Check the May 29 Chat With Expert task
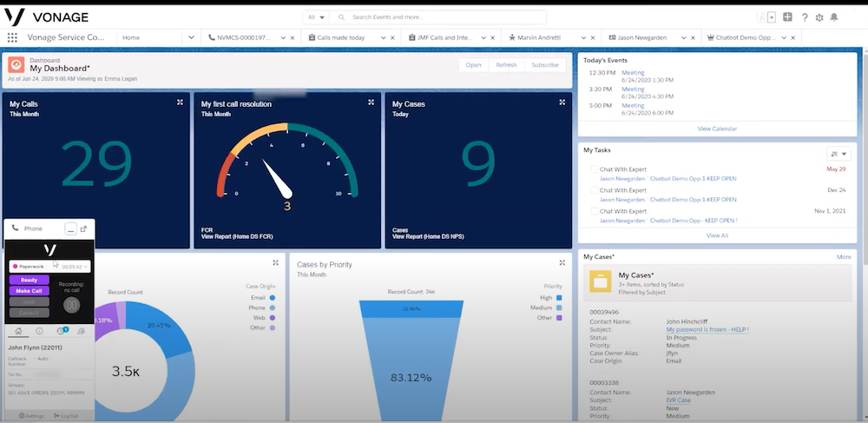Image resolution: width=868 pixels, height=423 pixels. click(x=594, y=169)
